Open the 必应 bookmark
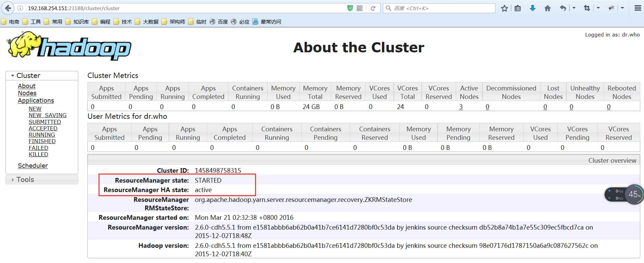Image resolution: width=644 pixels, height=263 pixels. [x=240, y=22]
